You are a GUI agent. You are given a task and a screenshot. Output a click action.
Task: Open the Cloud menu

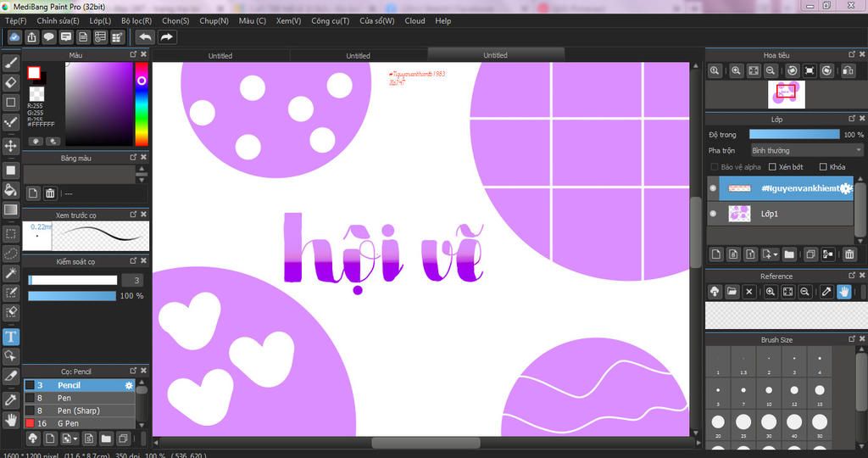[415, 20]
